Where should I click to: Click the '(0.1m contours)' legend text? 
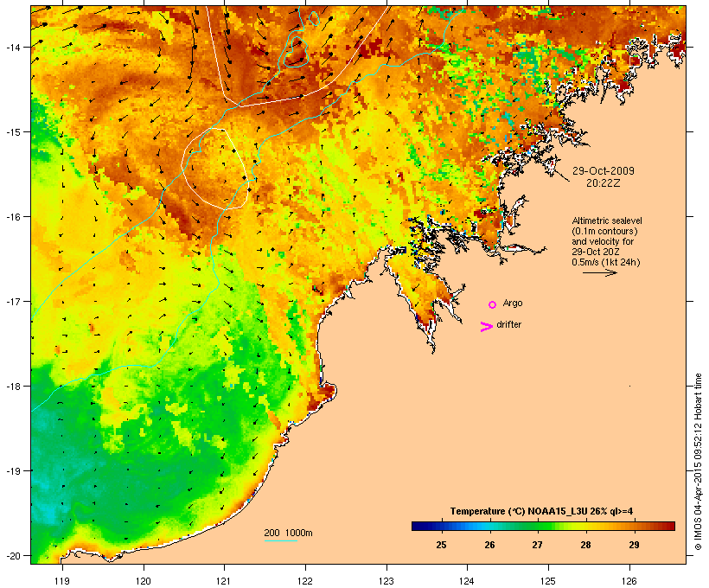[604, 231]
